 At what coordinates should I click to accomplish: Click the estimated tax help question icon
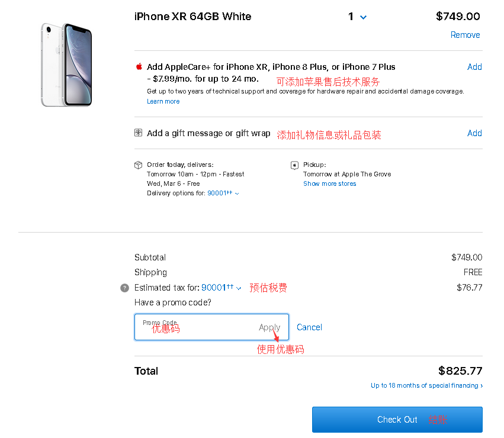tap(124, 288)
